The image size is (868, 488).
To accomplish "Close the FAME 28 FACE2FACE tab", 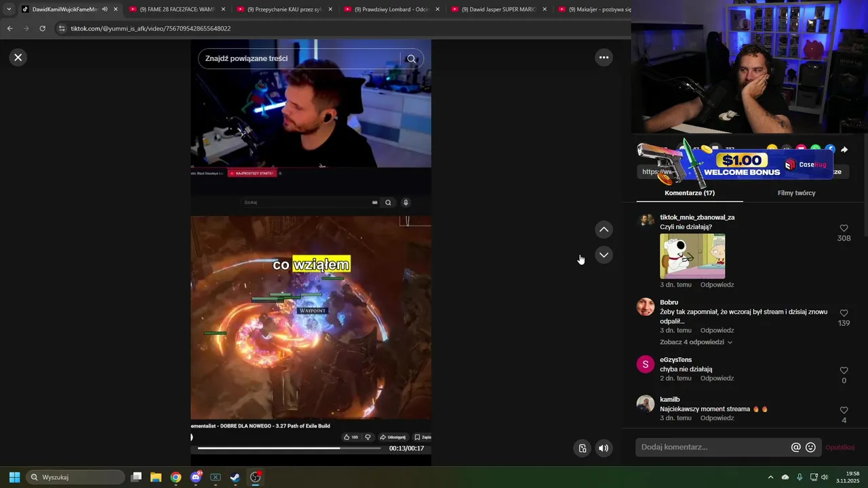I will point(223,9).
